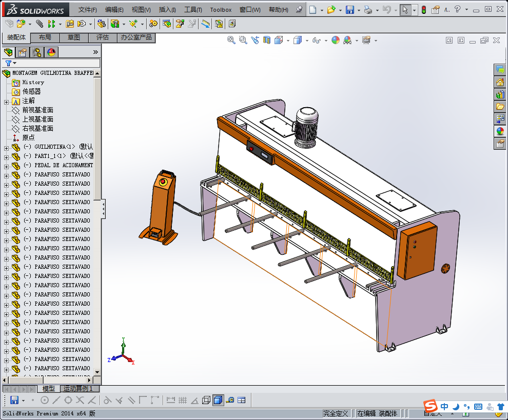The height and width of the screenshot is (420, 508).
Task: Click the feature tree scroll-down arrow
Action: click(97, 371)
